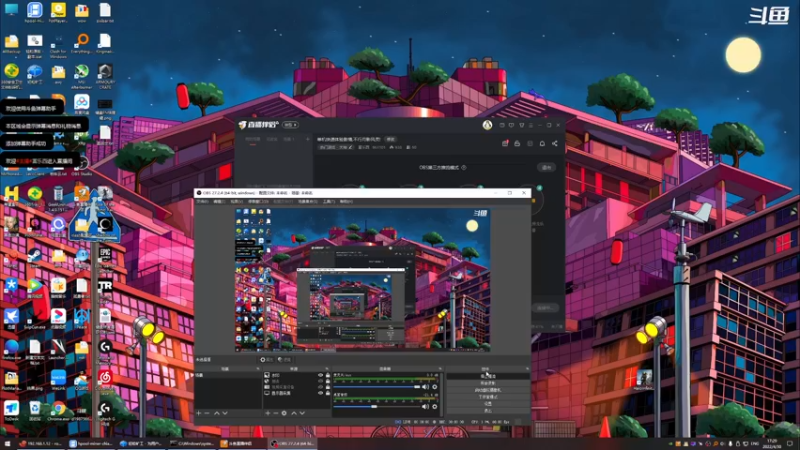The height and width of the screenshot is (450, 800).
Task: Open the OBS View menu
Action: pos(237,202)
